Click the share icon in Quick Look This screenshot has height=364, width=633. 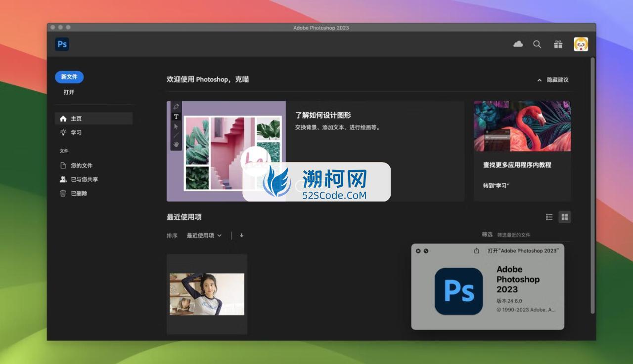pos(477,251)
